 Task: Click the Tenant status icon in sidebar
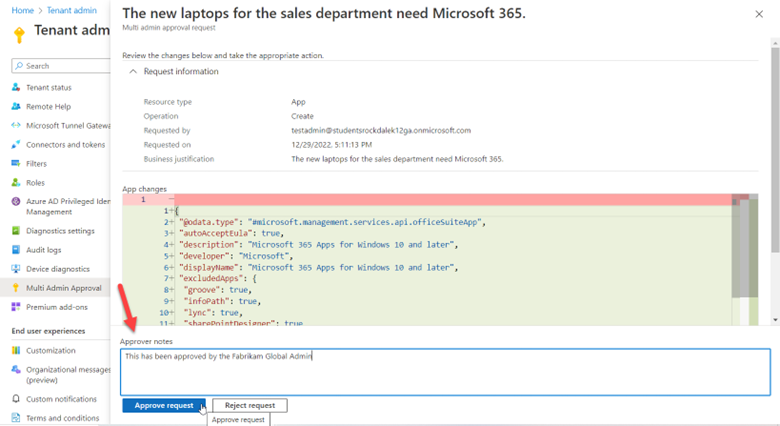16,87
